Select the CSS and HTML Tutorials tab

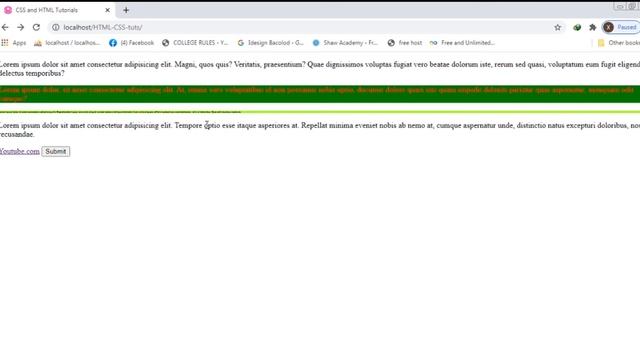(57, 10)
